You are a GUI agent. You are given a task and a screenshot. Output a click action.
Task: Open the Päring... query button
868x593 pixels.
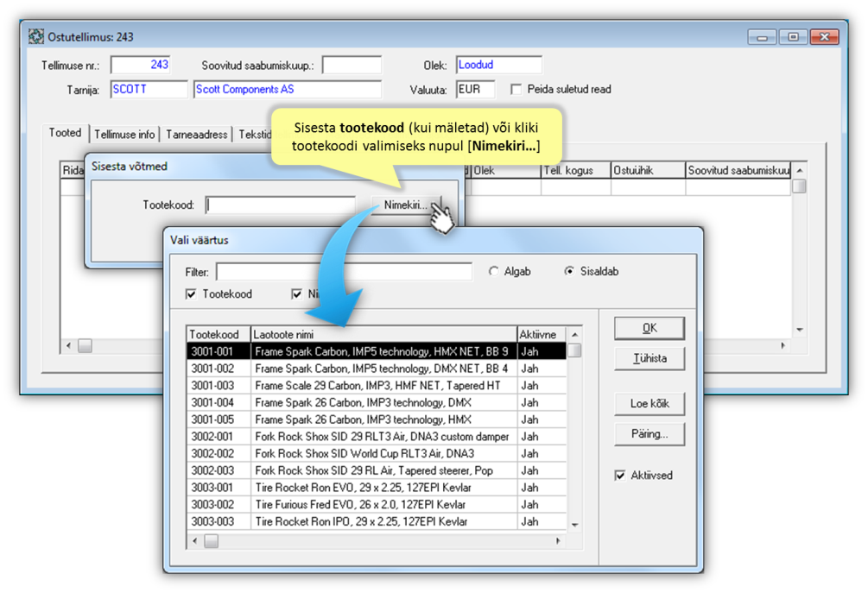649,434
